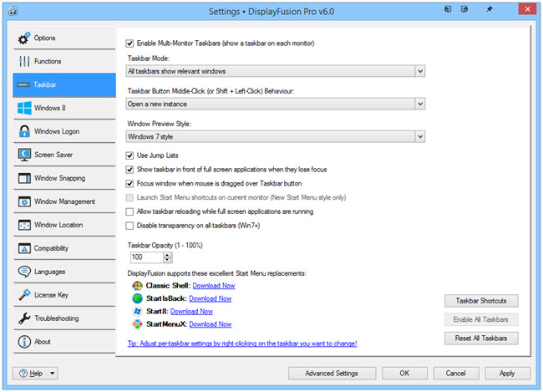Click the Window Management icon
This screenshot has height=392, width=543.
[24, 201]
